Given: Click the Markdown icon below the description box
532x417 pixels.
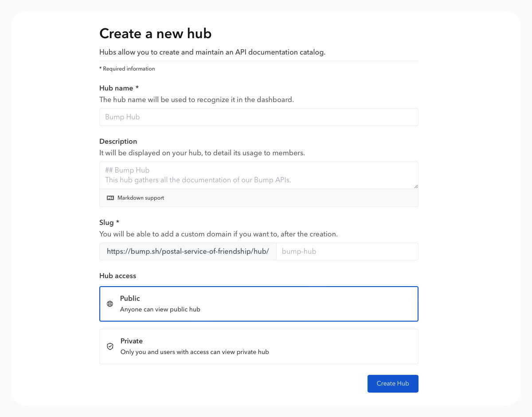Looking at the screenshot, I should pyautogui.click(x=110, y=198).
